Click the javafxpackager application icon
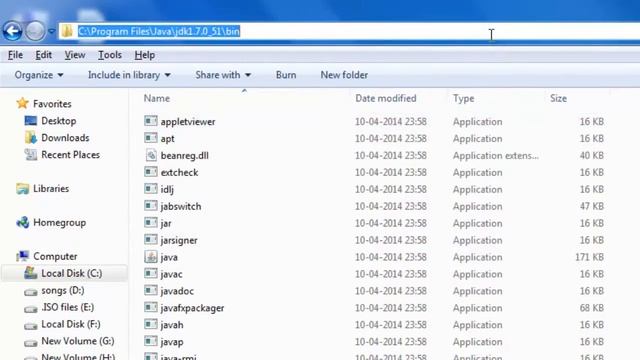 pos(151,307)
